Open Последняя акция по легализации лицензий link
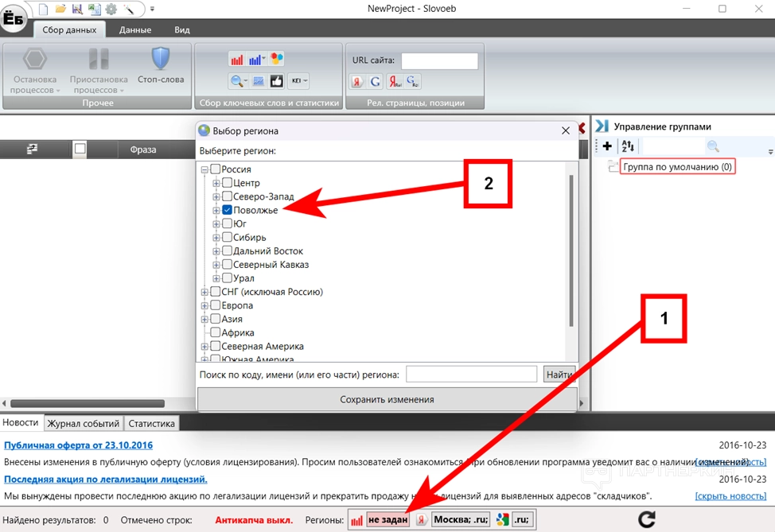775x532 pixels. [x=105, y=480]
